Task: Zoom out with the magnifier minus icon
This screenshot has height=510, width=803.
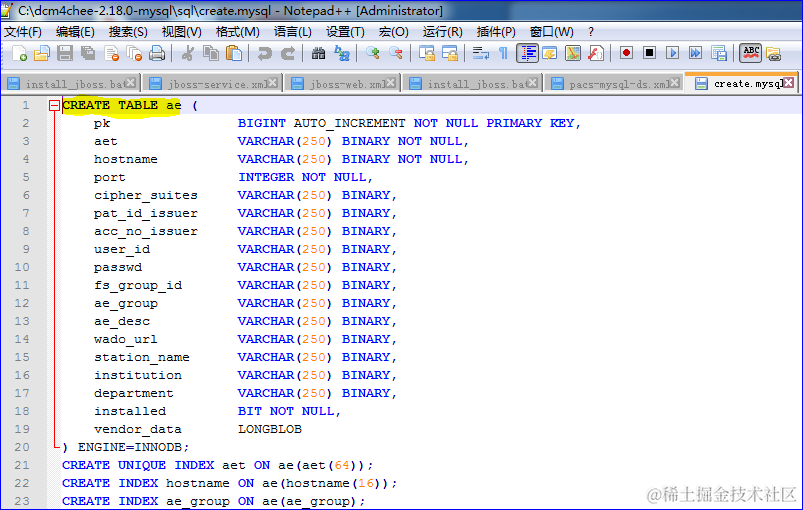Action: point(395,53)
